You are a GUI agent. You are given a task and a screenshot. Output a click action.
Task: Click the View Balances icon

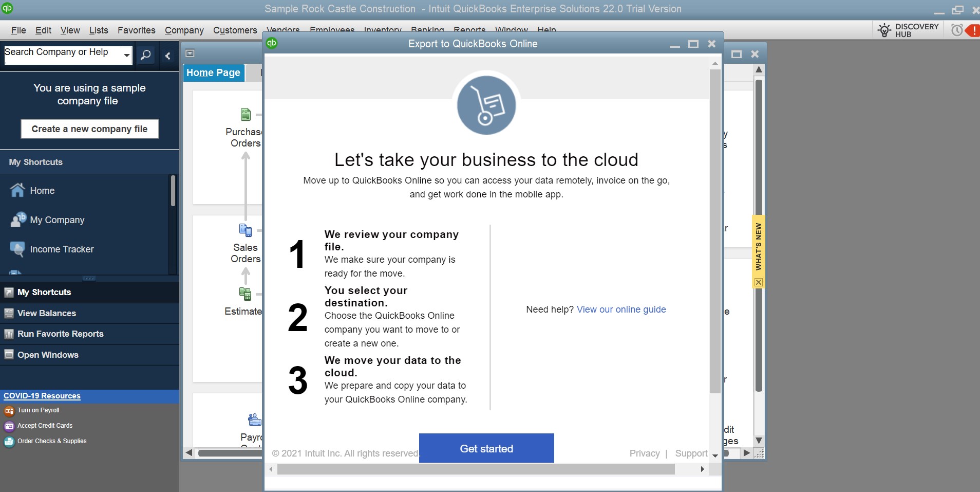point(9,313)
